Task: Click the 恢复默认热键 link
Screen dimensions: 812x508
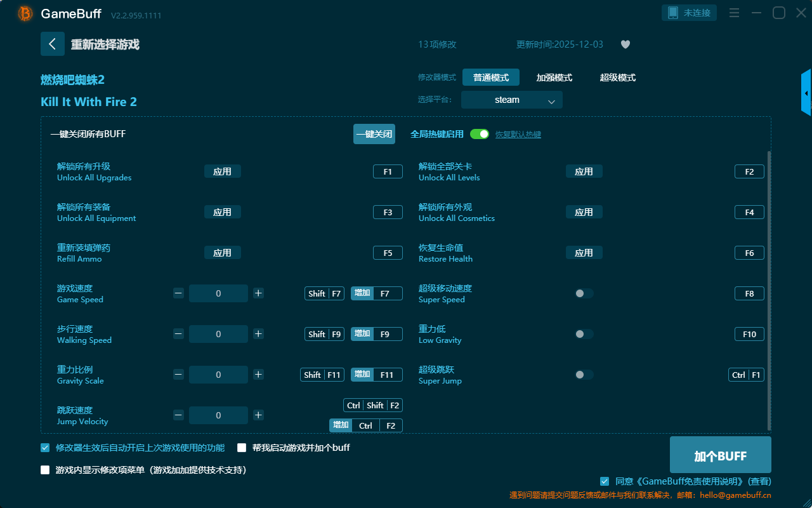Action: click(518, 135)
